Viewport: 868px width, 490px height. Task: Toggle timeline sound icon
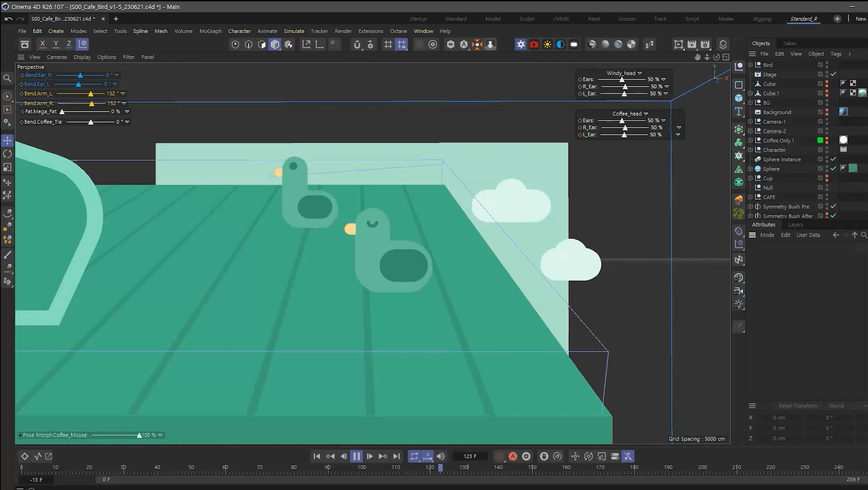(x=440, y=456)
